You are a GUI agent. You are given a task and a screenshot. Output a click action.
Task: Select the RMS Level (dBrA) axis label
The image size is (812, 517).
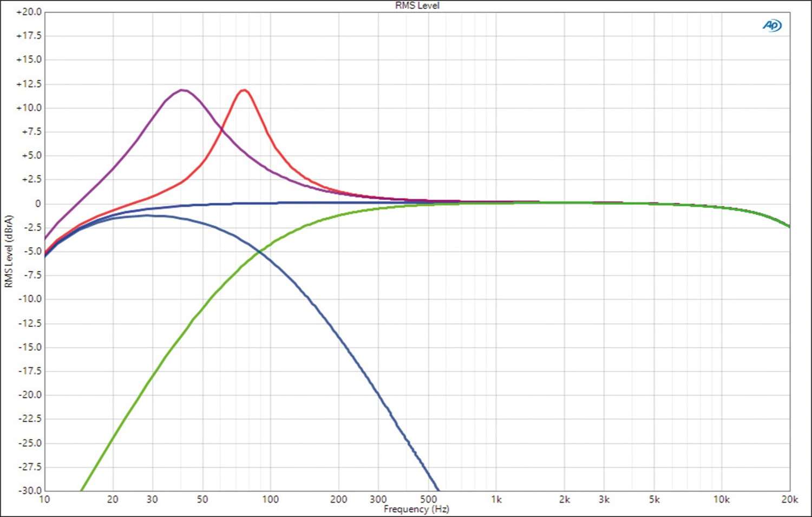(x=8, y=251)
